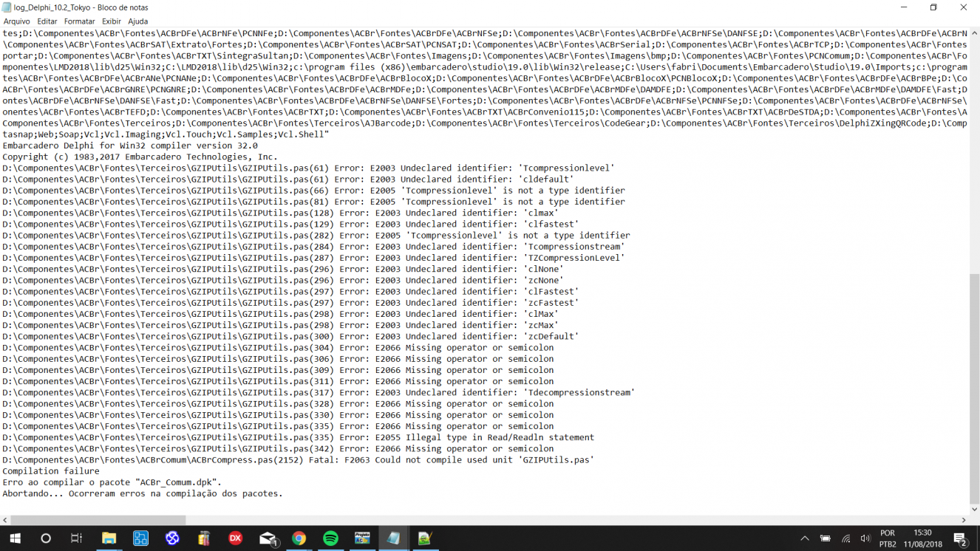This screenshot has height=551, width=980.
Task: Click the vertical scrollbar up arrow
Action: coord(974,34)
